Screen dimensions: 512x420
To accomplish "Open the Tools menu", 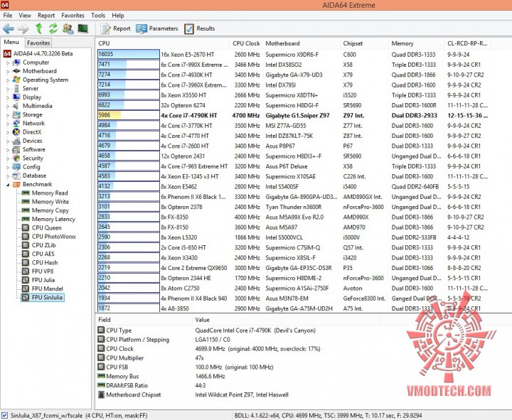I will [x=98, y=16].
